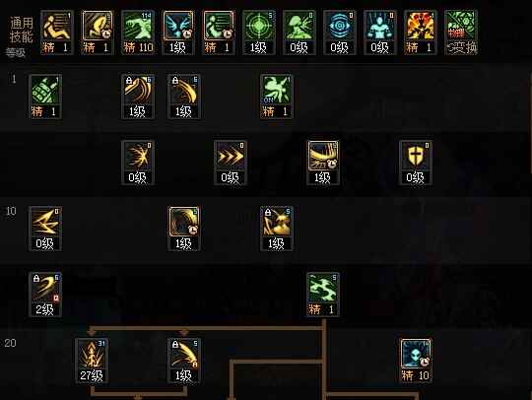
Task: Select the locked 2级 golden slash skill
Action: [x=45, y=295]
